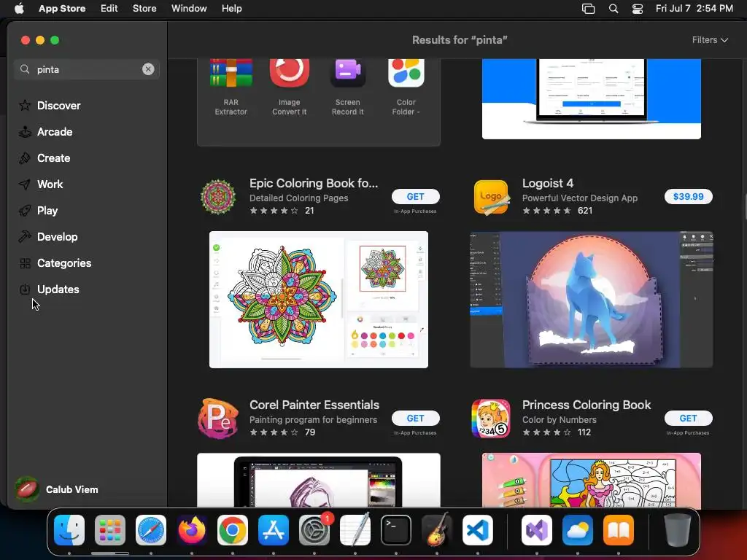The height and width of the screenshot is (560, 747).
Task: Open the Image Convert It app icon
Action: point(289,73)
